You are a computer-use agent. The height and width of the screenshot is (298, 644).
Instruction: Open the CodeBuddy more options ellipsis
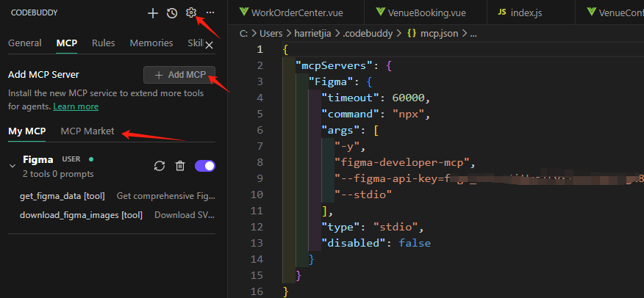click(x=210, y=13)
